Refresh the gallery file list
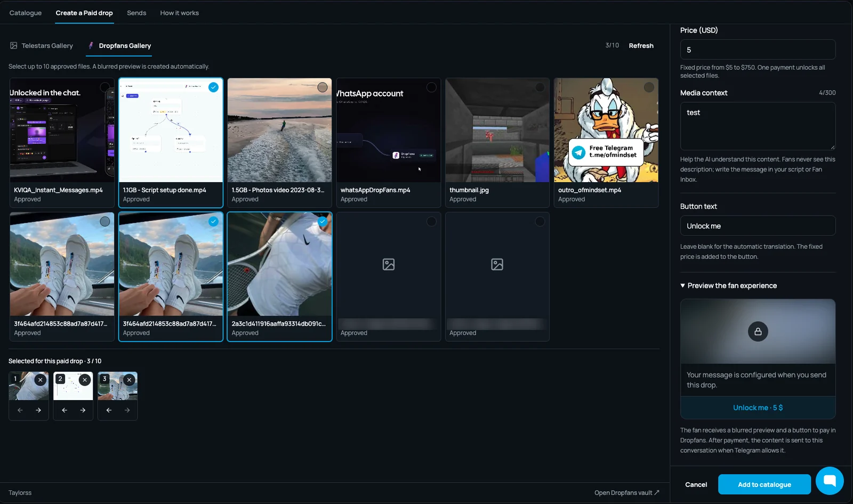The height and width of the screenshot is (504, 853). (641, 46)
